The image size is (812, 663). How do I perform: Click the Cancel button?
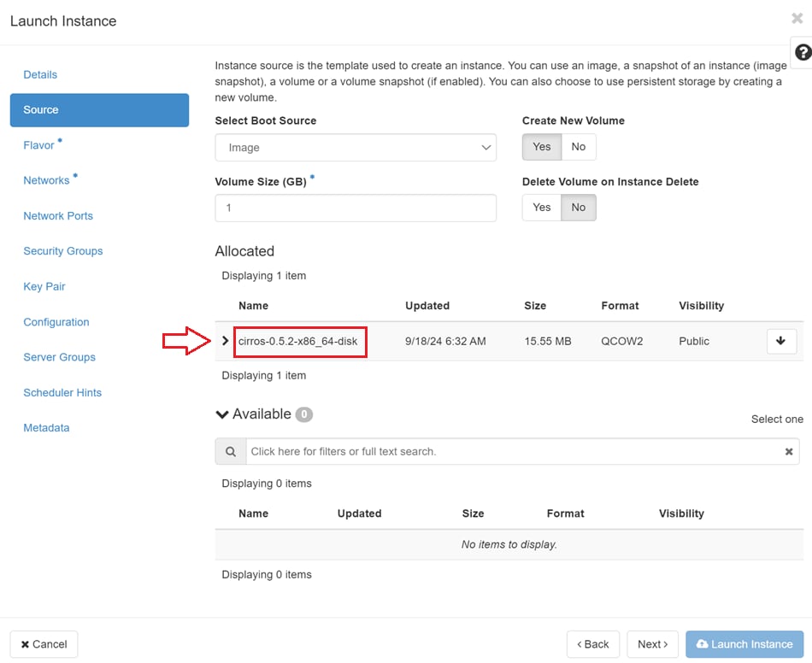44,644
